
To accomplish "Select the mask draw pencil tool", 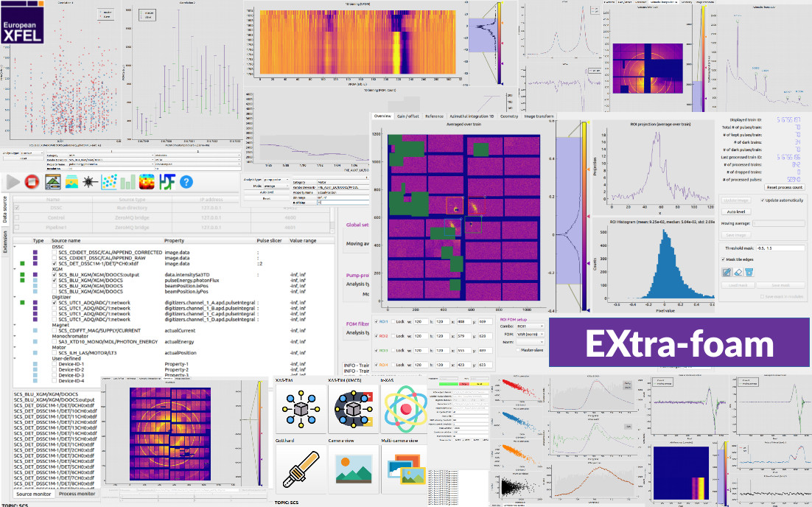I will coord(727,272).
